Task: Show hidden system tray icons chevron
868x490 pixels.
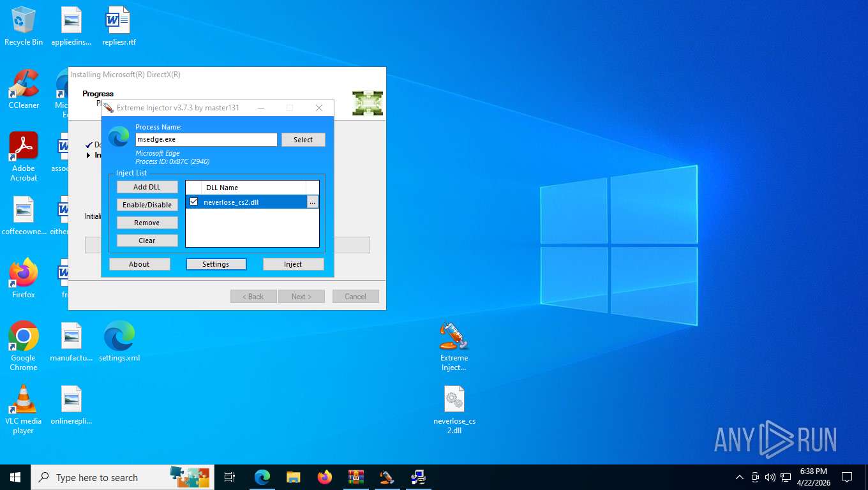Action: tap(740, 477)
